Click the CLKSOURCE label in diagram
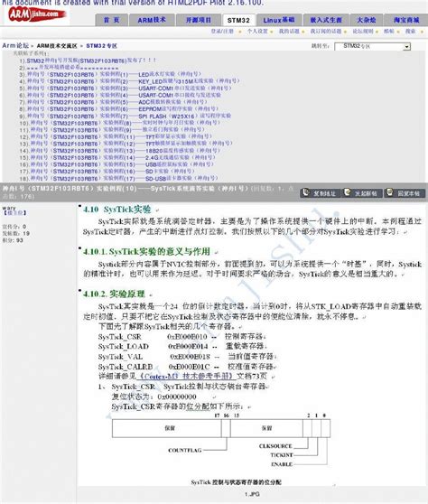Viewport: 428px width, 504px height. click(x=275, y=446)
